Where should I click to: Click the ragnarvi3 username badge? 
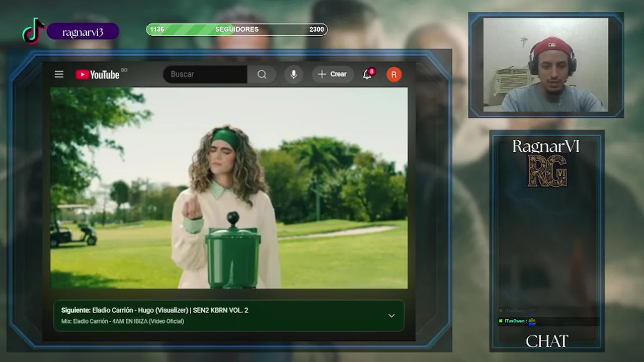tap(83, 31)
